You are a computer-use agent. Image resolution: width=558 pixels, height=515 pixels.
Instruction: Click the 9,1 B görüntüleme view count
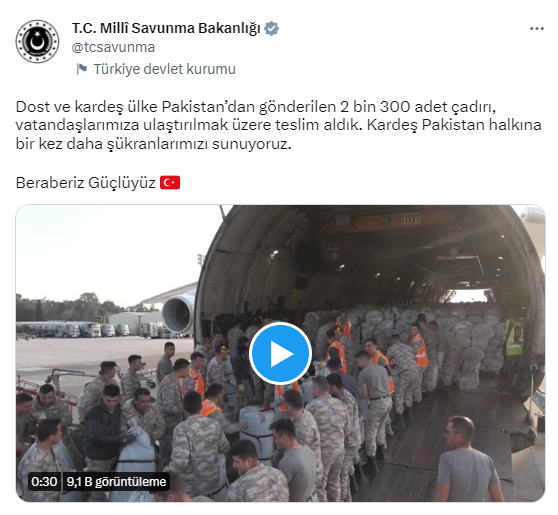pos(116,482)
